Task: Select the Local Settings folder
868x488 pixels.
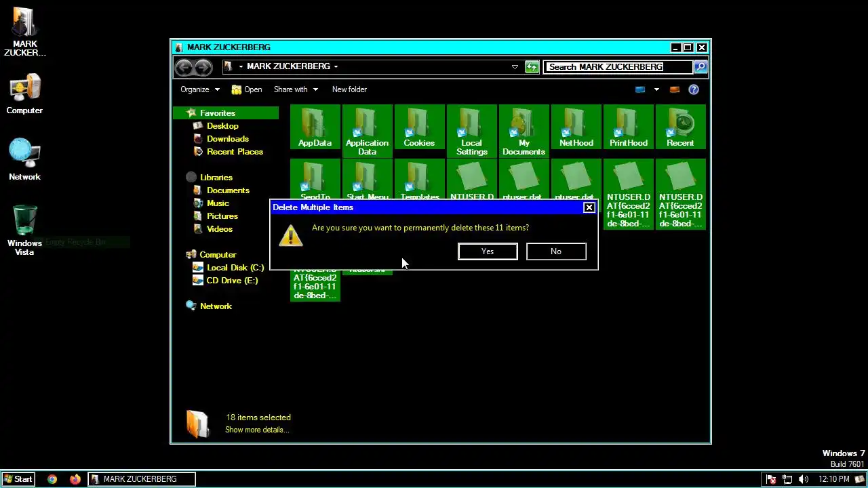Action: (x=471, y=131)
